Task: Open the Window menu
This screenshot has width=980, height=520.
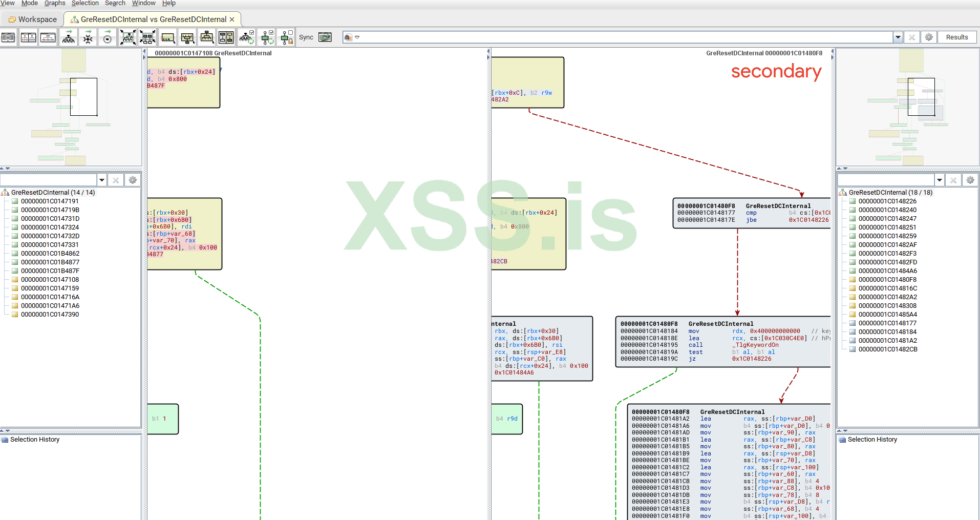Action: (x=144, y=3)
